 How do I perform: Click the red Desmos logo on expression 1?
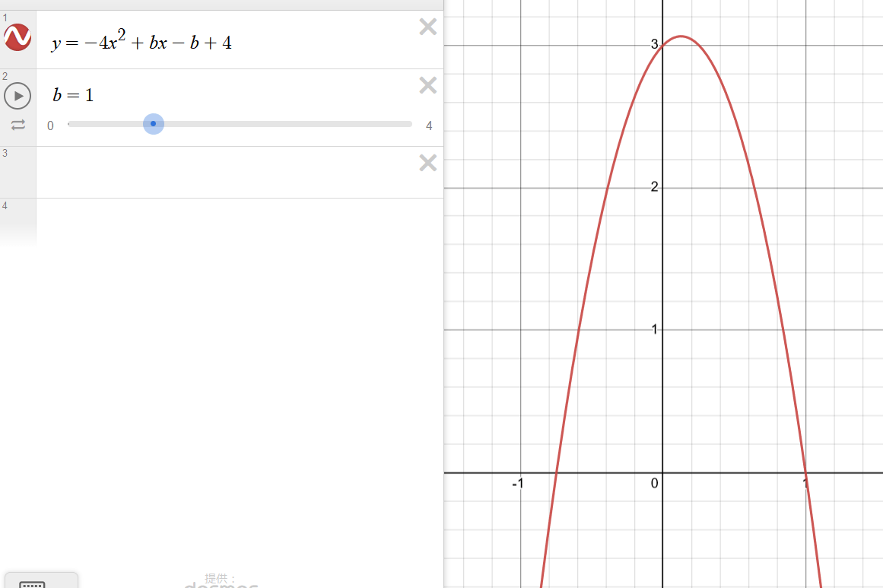[17, 37]
